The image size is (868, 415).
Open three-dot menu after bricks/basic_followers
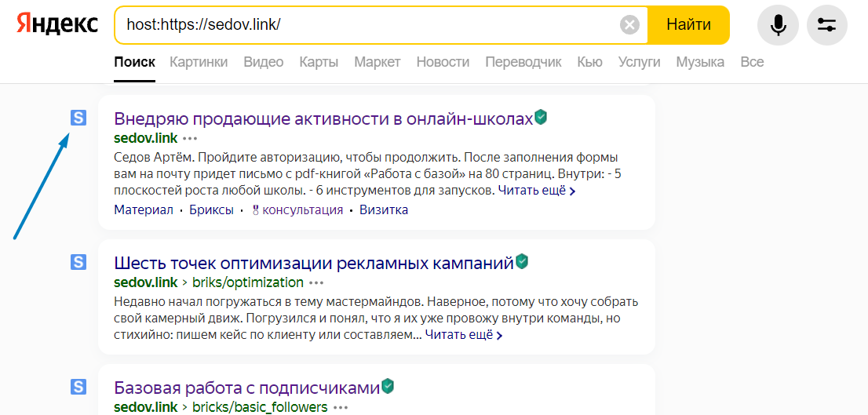(341, 408)
